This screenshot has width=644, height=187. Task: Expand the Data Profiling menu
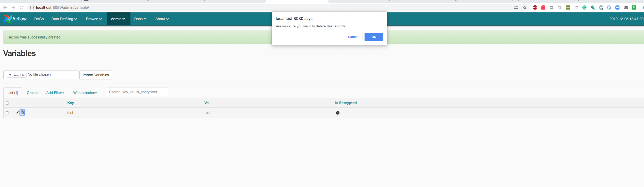pyautogui.click(x=64, y=19)
